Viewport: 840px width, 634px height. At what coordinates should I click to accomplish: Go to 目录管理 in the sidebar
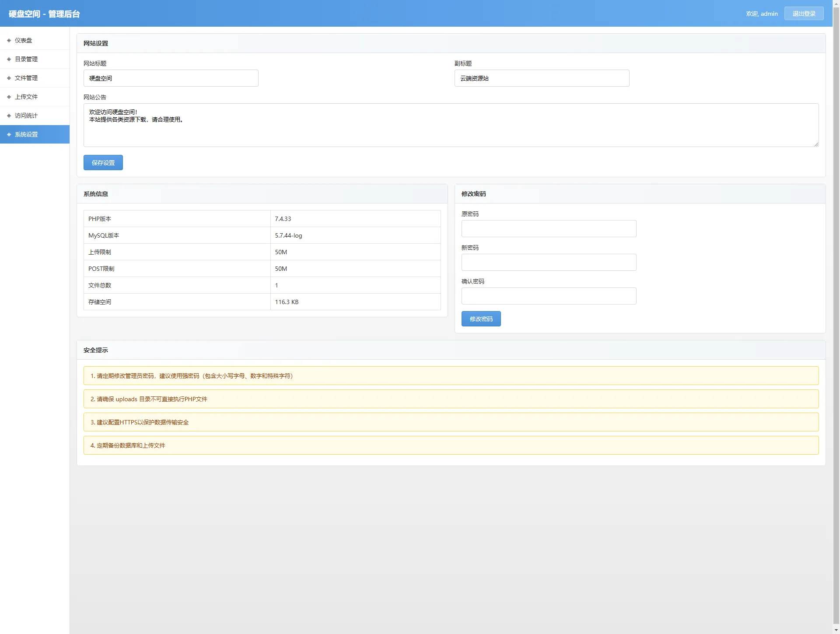26,59
